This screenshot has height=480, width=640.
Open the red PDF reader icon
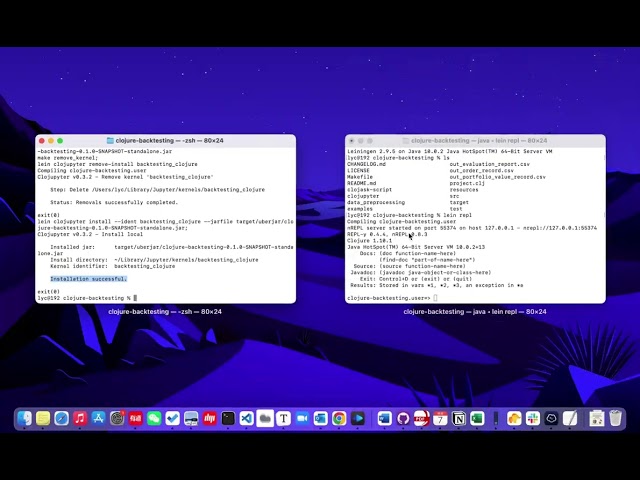(421, 418)
